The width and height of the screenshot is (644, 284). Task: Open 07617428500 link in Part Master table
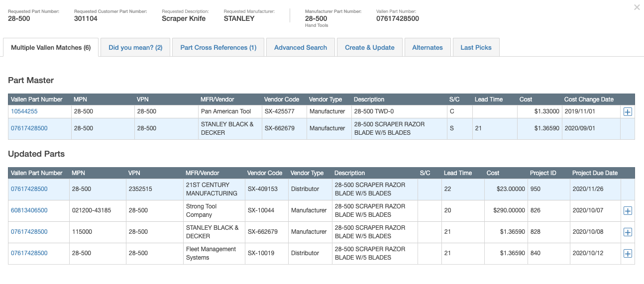point(29,128)
